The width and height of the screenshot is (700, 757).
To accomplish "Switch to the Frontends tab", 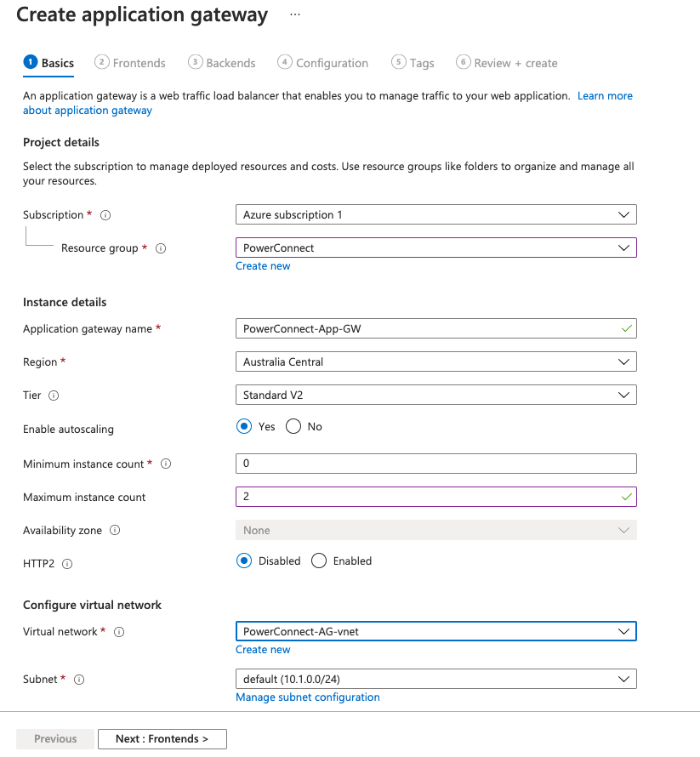I will [130, 63].
